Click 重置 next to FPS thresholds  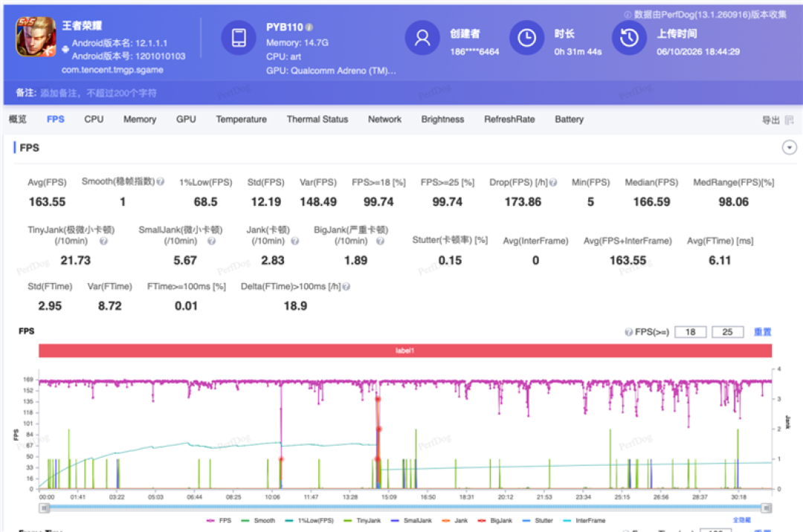point(763,333)
